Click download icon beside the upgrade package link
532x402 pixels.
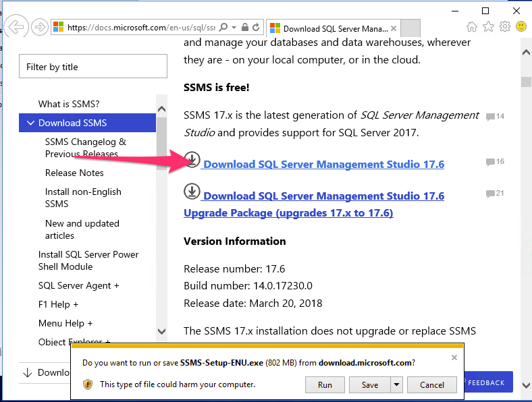tap(192, 191)
